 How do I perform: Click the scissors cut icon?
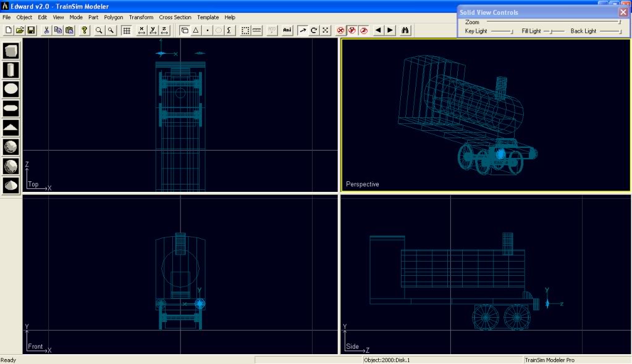click(x=46, y=30)
